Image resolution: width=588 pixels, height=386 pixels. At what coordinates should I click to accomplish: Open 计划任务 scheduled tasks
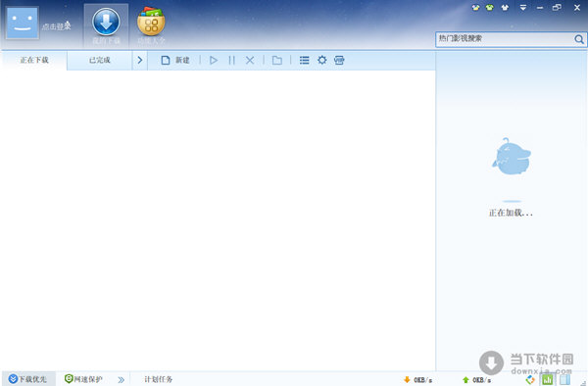pos(158,379)
